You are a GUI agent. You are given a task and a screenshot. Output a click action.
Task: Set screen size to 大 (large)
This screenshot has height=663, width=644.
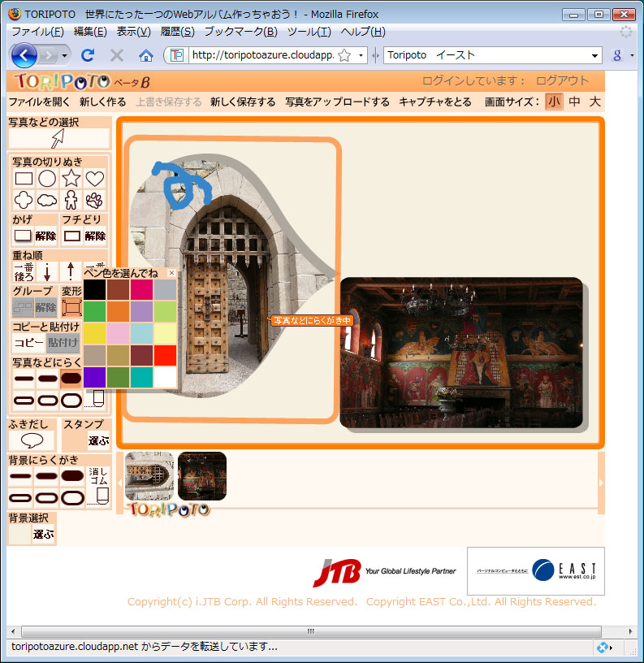point(594,102)
